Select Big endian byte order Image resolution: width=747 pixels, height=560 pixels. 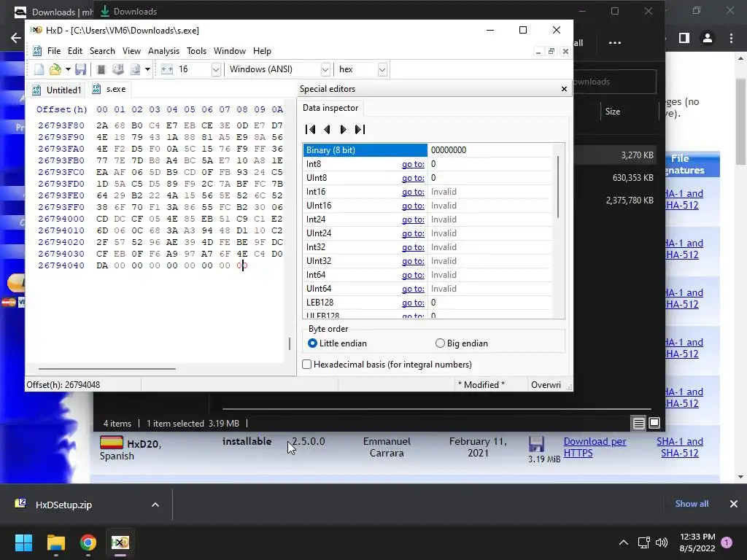462,343
